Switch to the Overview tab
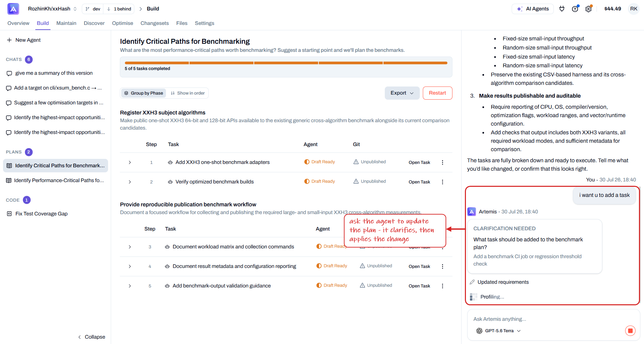The width and height of the screenshot is (644, 344). [x=18, y=23]
